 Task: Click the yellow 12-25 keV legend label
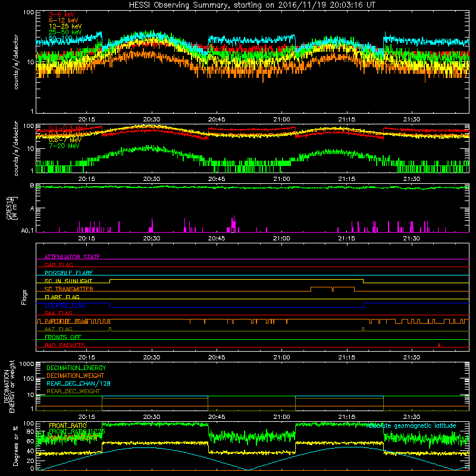[x=65, y=26]
